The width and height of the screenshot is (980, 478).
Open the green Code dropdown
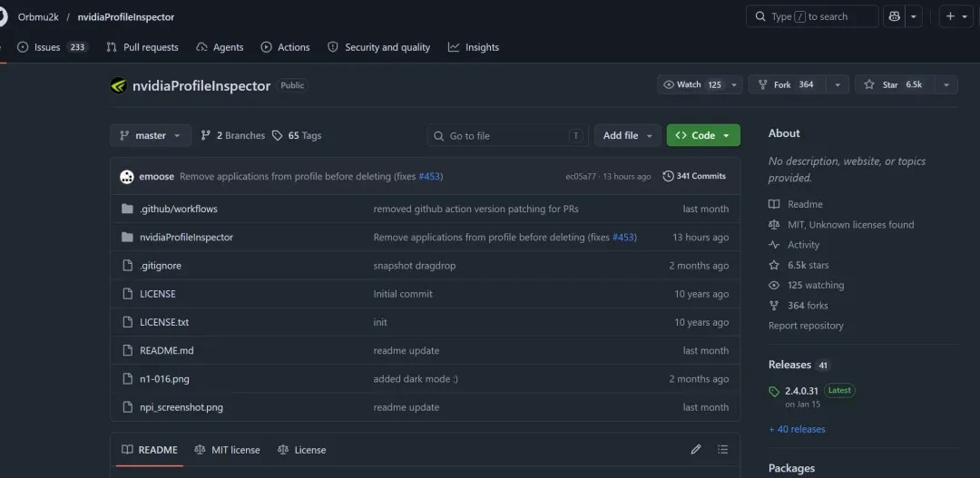tap(703, 135)
